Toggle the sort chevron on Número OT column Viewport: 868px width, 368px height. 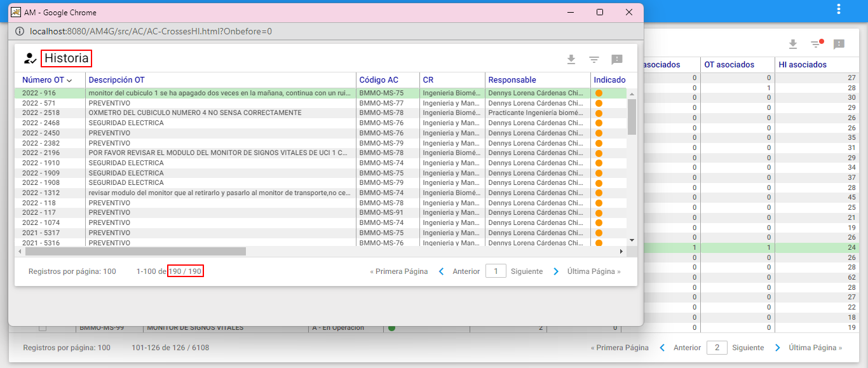[69, 80]
